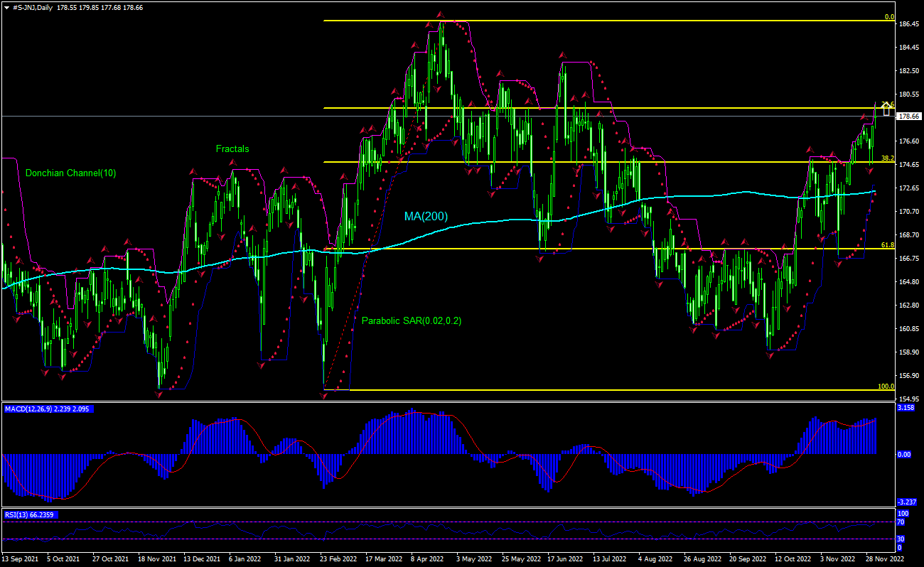Expand the #S-JNJ symbol dropdown arrow
This screenshot has height=567, width=924.
click(x=7, y=6)
